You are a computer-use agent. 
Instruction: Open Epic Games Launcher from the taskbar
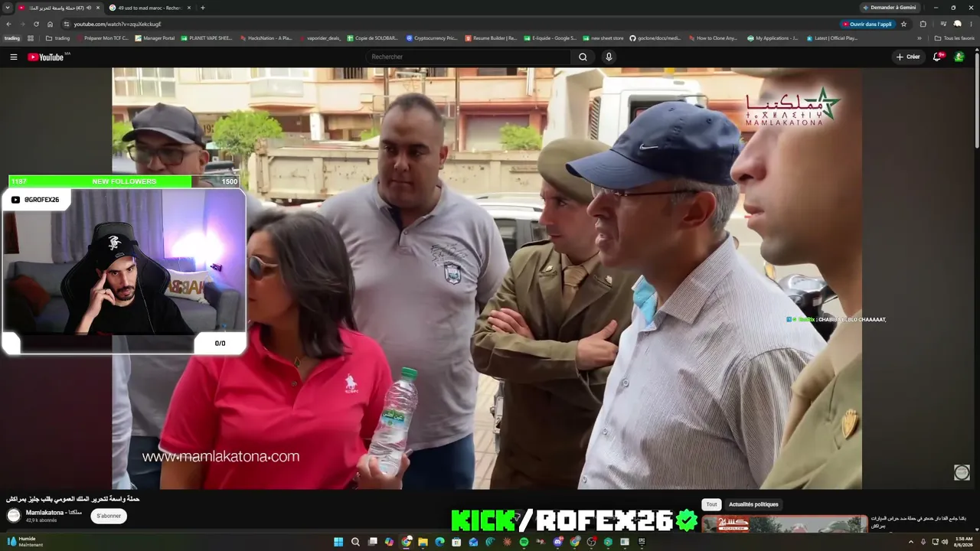(x=642, y=542)
